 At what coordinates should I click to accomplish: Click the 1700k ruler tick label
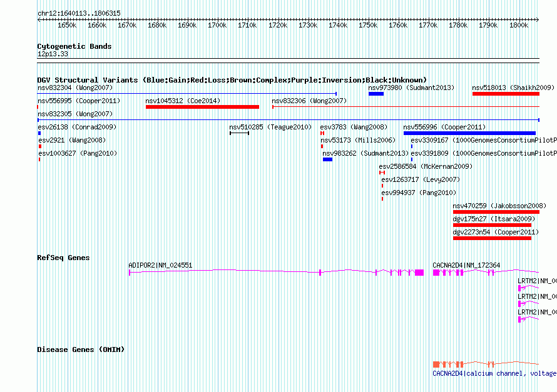tap(217, 25)
